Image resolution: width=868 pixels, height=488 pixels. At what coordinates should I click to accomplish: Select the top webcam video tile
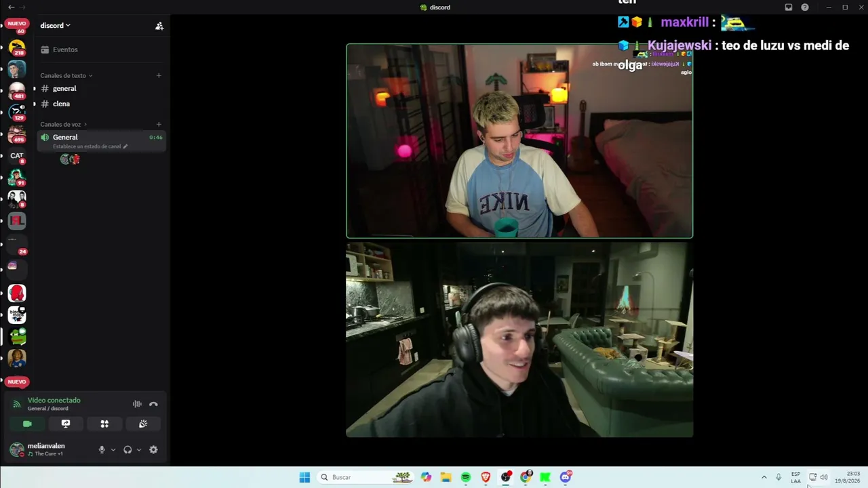(519, 141)
